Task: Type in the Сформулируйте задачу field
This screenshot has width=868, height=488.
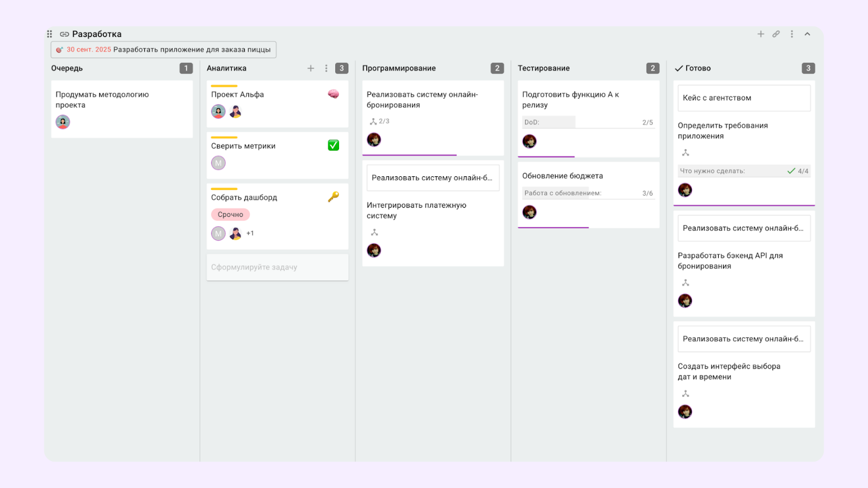Action: tap(277, 267)
